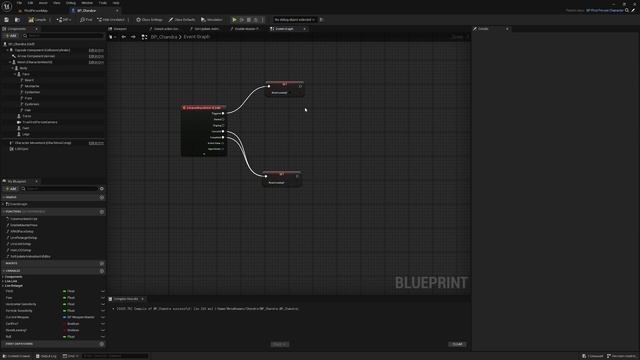Viewport: 640px width, 360px height.
Task: Add a new event dispatcher via plus icon
Action: (x=102, y=344)
